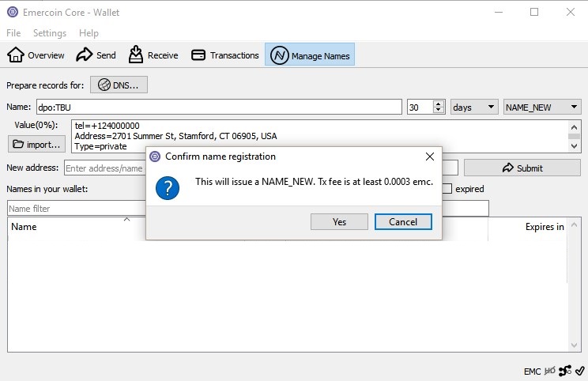Click the Name input field containing dpo:TBU
The width and height of the screenshot is (588, 381).
[219, 108]
